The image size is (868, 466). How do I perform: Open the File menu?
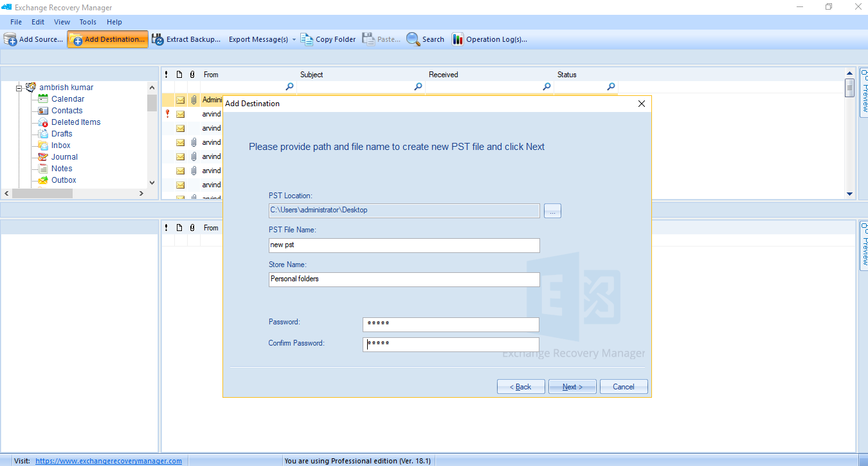point(16,22)
